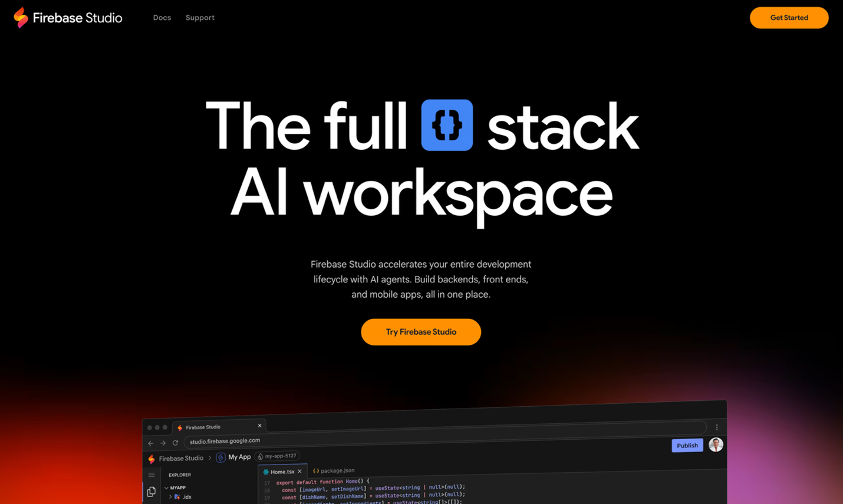
Task: Open the Support page
Action: tap(200, 18)
